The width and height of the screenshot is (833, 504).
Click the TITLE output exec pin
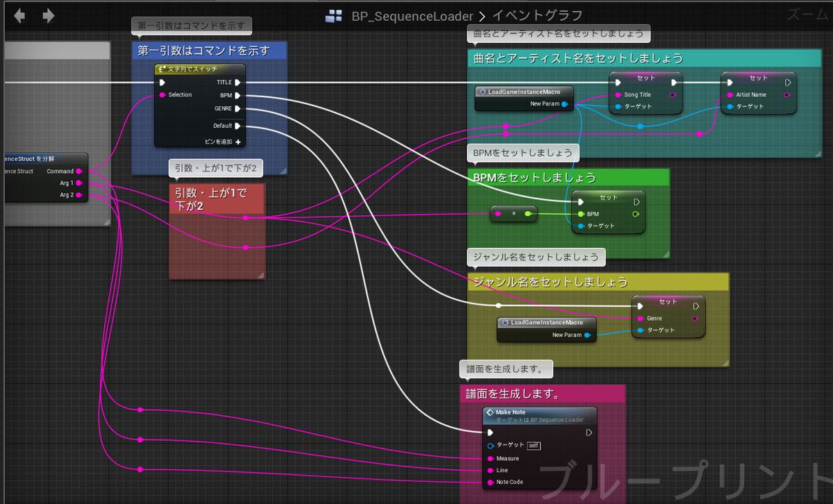(x=237, y=82)
